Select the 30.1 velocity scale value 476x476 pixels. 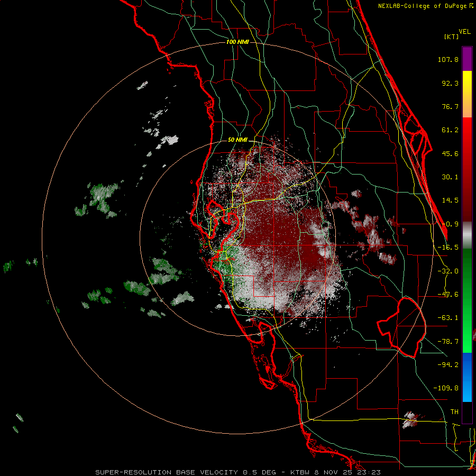coord(450,177)
